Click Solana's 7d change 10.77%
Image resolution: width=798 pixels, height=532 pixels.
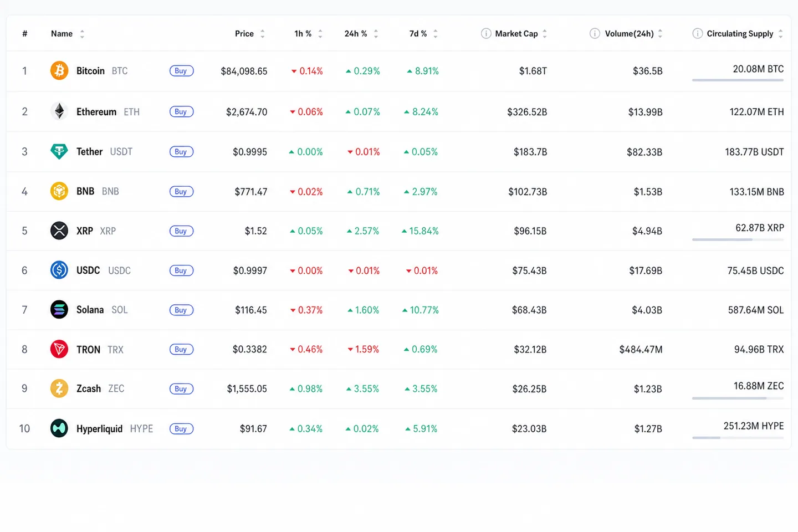pos(421,310)
